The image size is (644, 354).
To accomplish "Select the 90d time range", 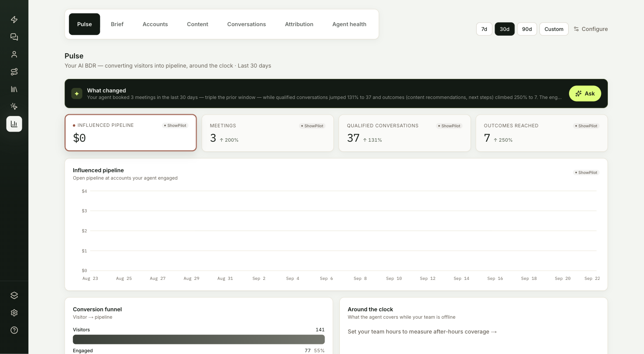I will pyautogui.click(x=527, y=29).
